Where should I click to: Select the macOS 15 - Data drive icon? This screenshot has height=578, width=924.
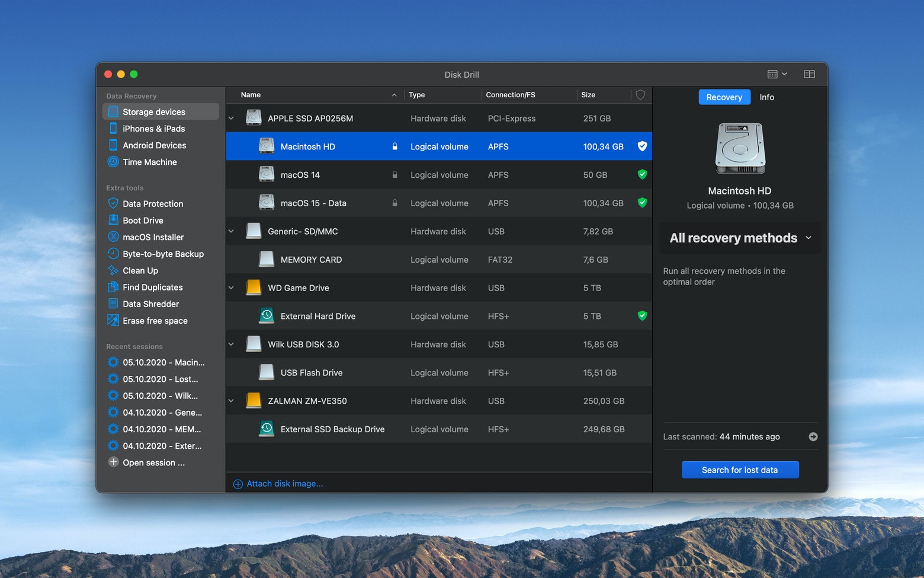(267, 202)
